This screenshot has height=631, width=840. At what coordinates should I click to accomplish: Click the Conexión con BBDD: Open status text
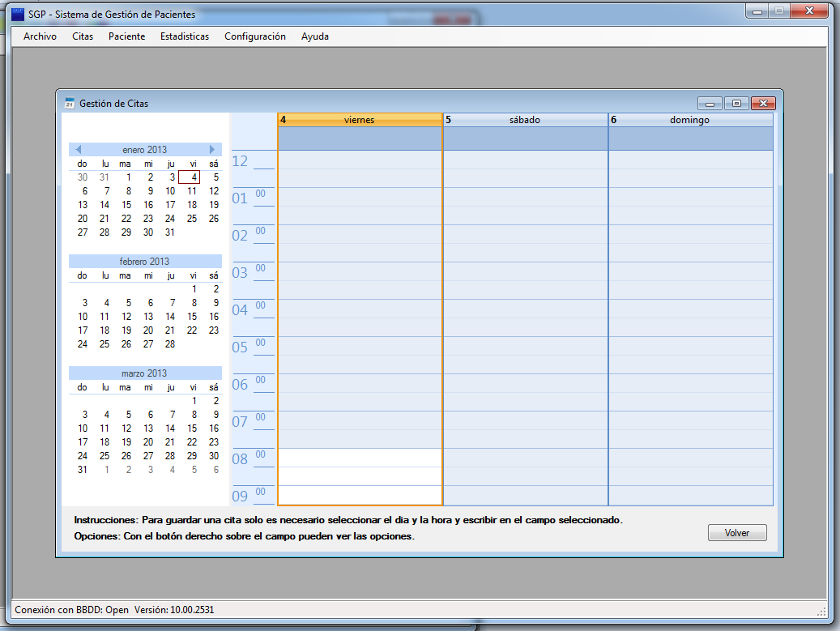click(x=72, y=610)
